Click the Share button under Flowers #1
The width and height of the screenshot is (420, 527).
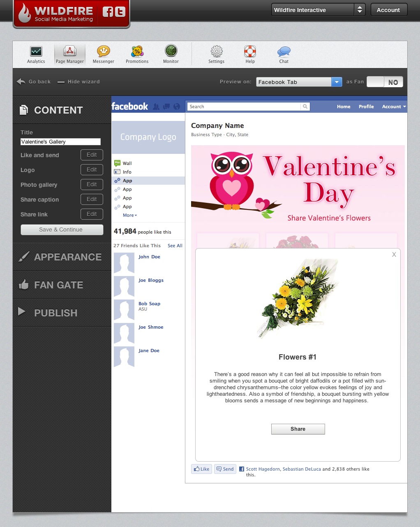(298, 429)
